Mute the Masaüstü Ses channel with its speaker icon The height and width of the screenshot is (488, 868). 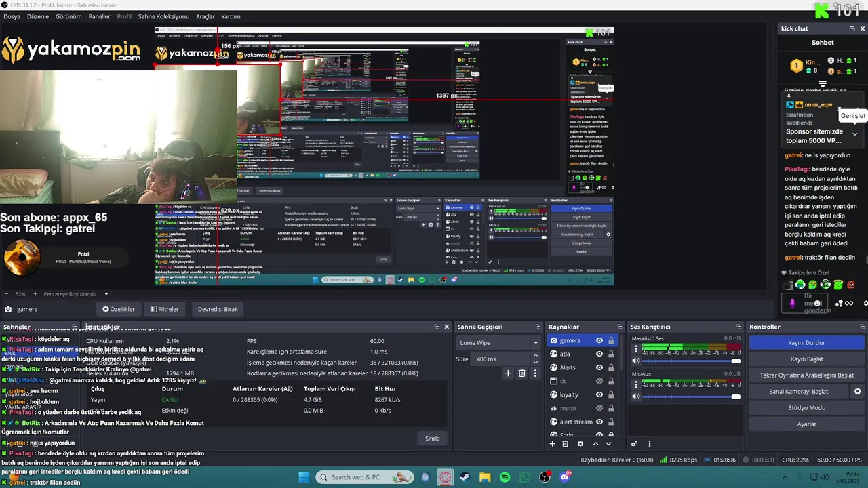[x=636, y=361]
